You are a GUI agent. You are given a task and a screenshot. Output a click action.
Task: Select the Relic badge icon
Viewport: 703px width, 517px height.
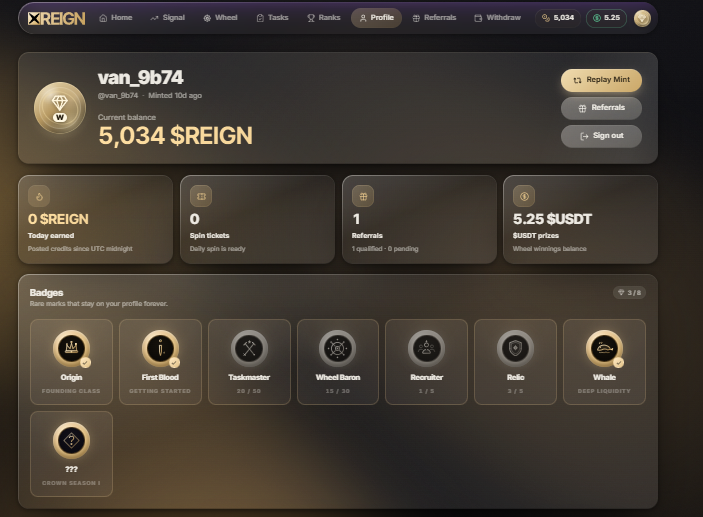tap(515, 348)
